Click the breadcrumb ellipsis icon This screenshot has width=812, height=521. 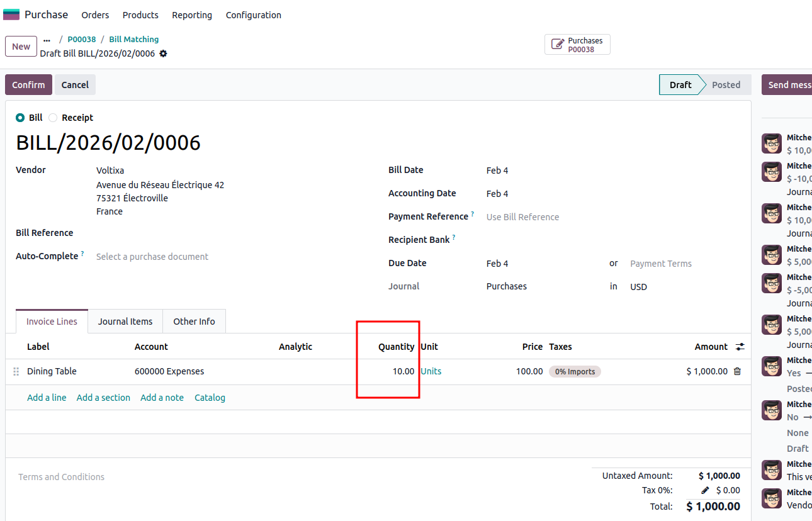[x=47, y=39]
